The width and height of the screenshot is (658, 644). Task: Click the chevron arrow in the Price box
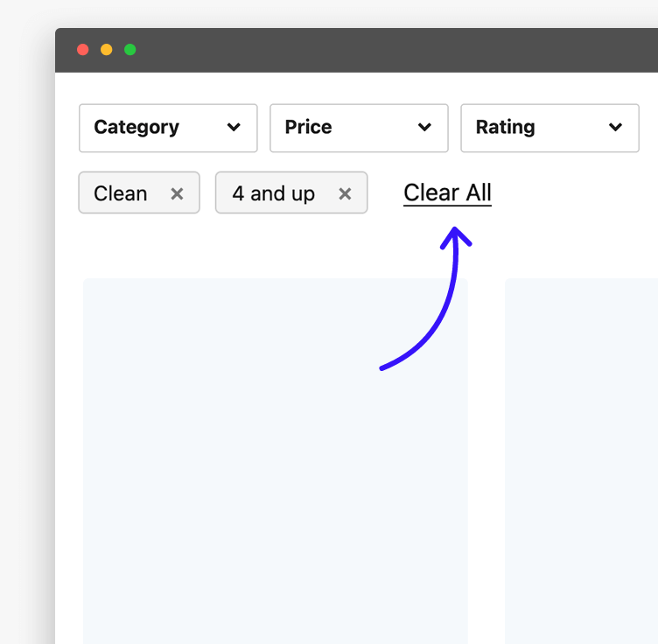(424, 128)
